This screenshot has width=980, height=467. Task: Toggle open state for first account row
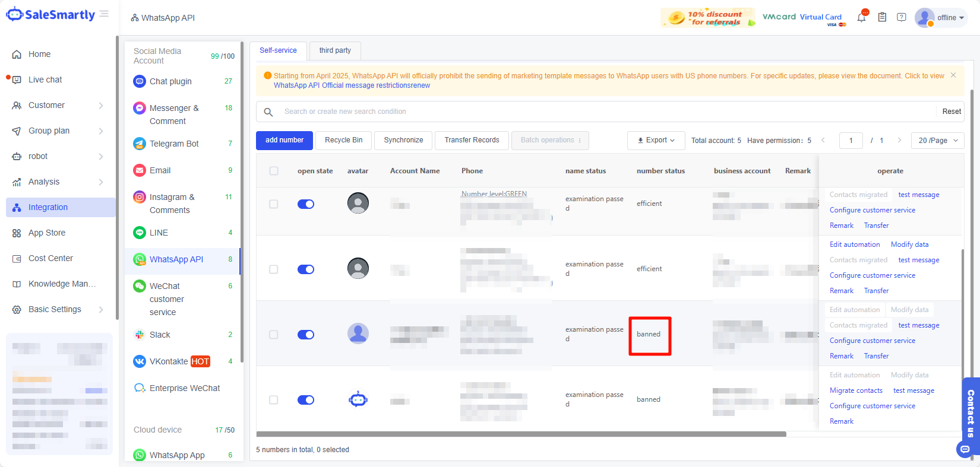[x=306, y=204]
